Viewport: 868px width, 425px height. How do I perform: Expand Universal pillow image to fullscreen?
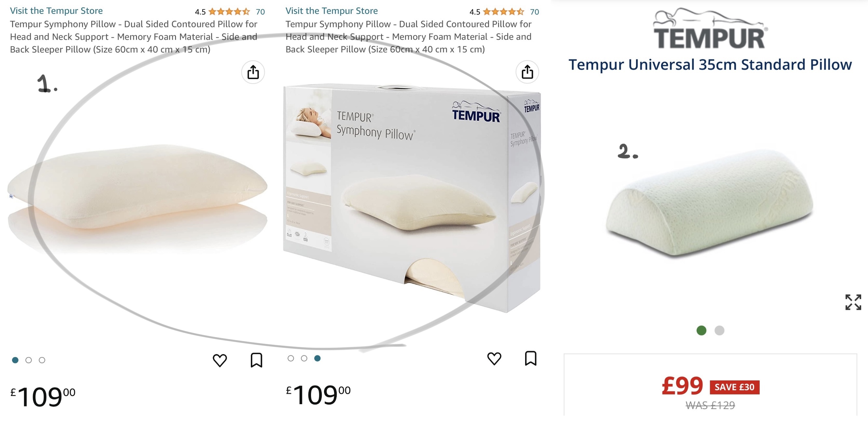point(853,302)
